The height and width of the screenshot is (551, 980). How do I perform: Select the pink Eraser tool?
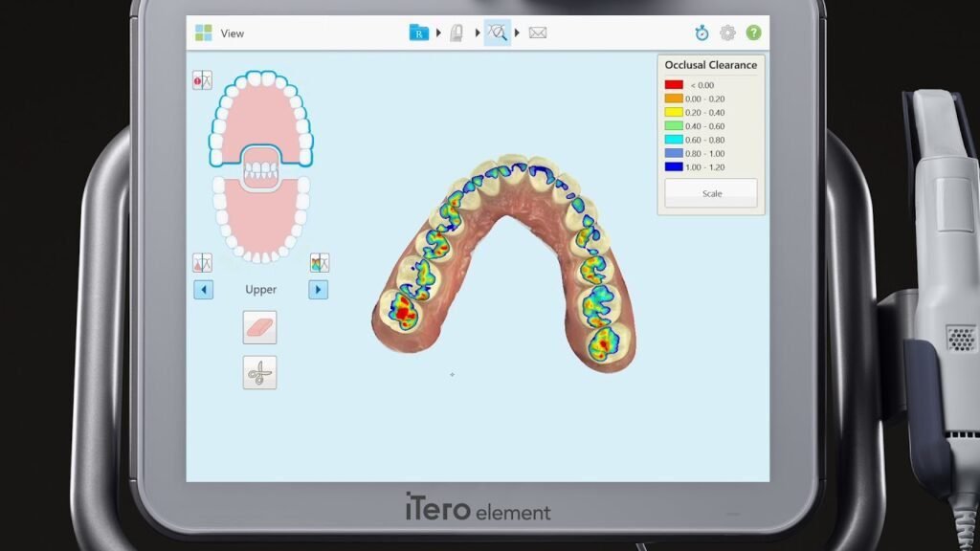(x=260, y=328)
